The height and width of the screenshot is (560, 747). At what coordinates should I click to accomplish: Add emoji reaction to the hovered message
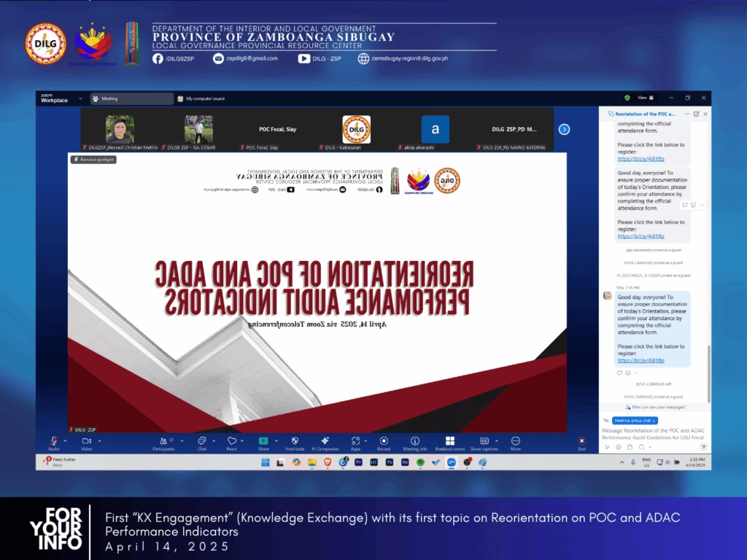[693, 205]
